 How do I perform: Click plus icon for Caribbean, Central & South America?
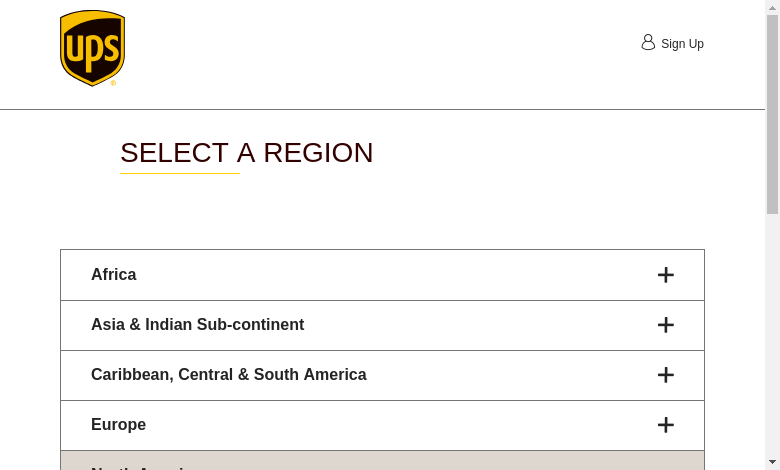[x=666, y=375]
